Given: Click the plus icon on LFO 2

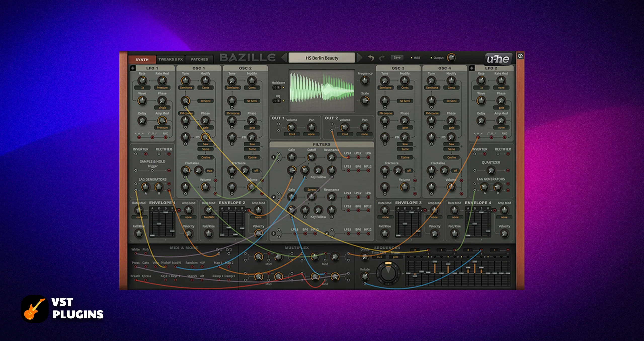Looking at the screenshot, I should click(472, 68).
